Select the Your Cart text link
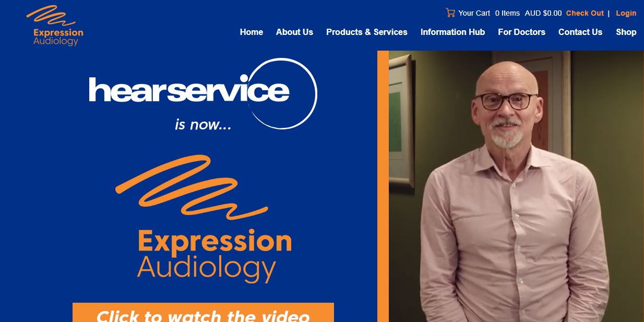Screen dimensions: 644x322 coord(474,13)
